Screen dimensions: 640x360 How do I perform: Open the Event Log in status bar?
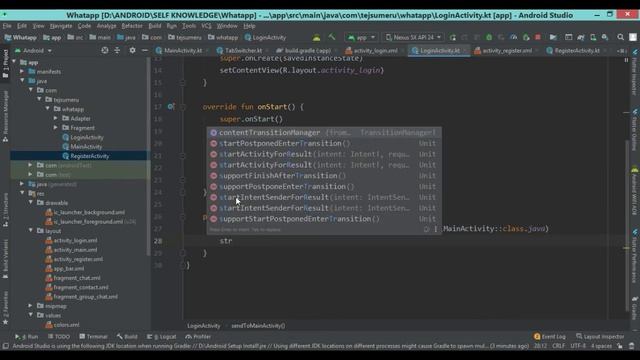[x=549, y=336]
